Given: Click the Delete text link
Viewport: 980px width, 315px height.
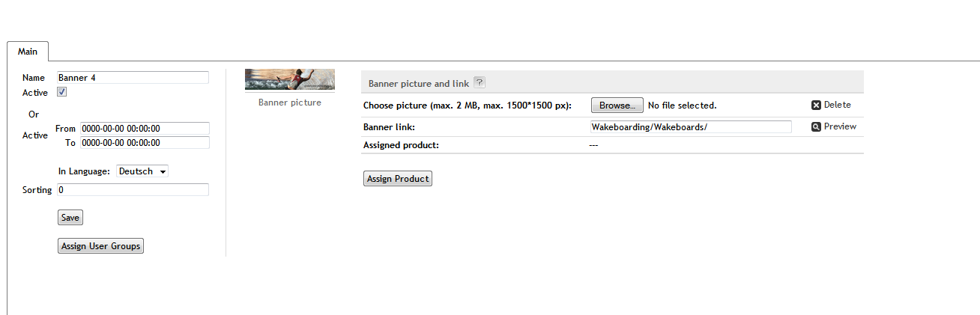Looking at the screenshot, I should 837,105.
